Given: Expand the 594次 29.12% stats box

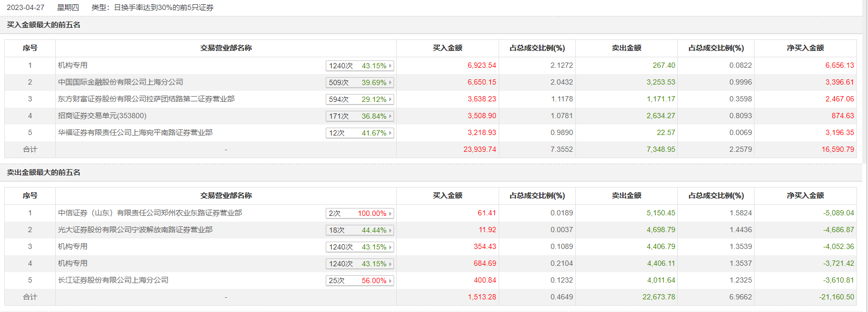Looking at the screenshot, I should click(x=359, y=99).
